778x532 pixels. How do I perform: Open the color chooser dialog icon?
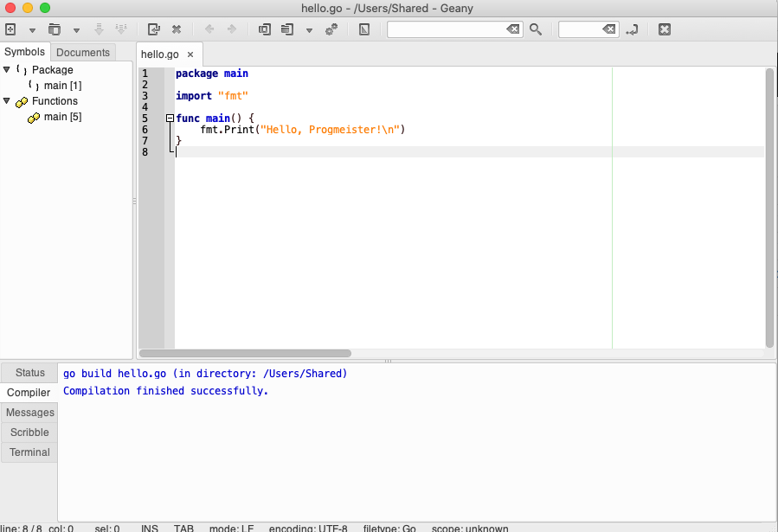pos(364,29)
